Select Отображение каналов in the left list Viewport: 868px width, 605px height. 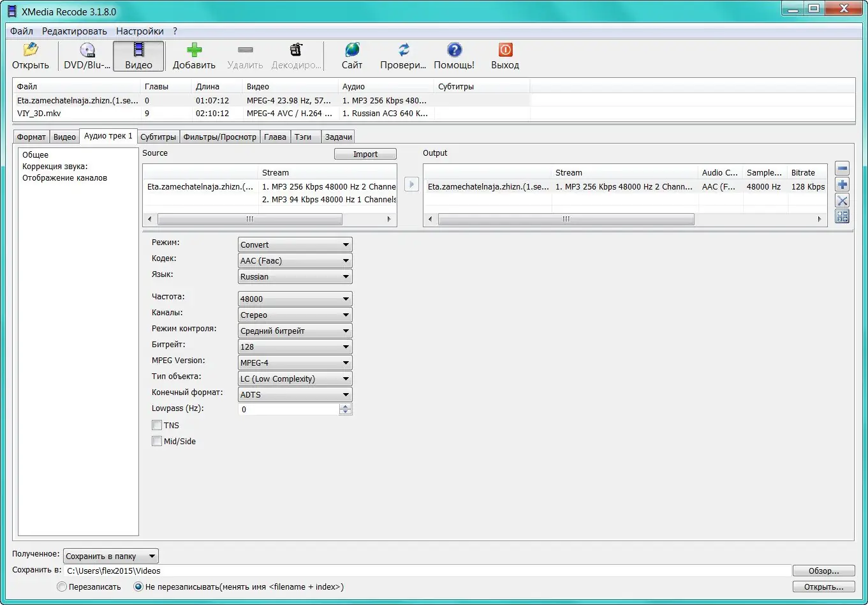click(64, 178)
